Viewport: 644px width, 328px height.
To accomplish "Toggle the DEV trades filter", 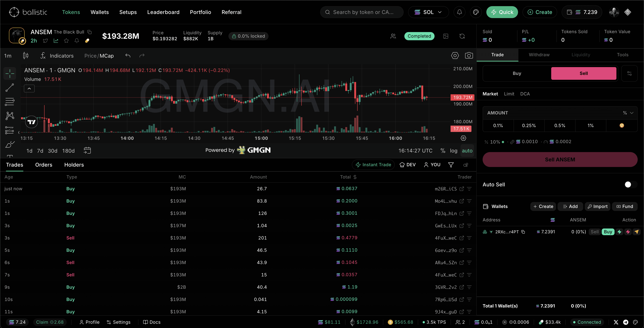I will [x=408, y=165].
